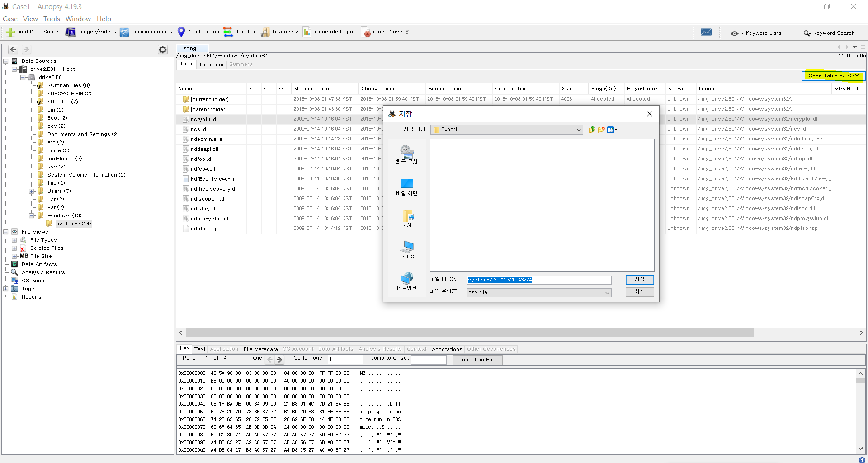The image size is (868, 463).
Task: Click next page arrow in Hex viewer
Action: click(x=279, y=360)
